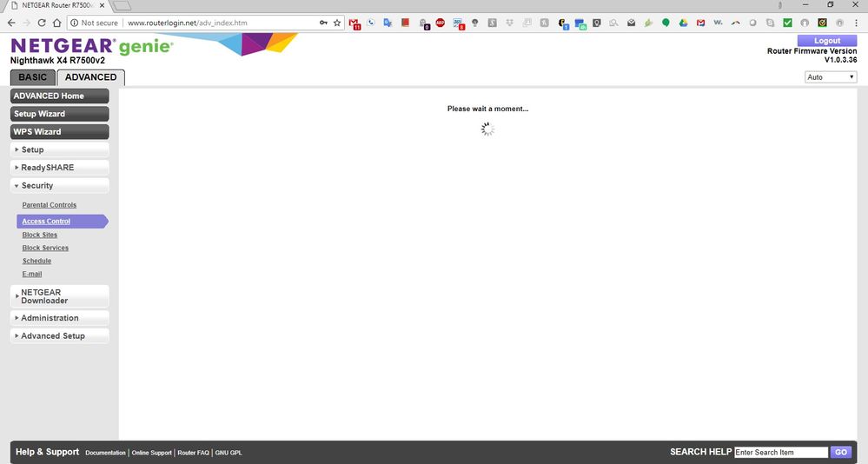Open the Schedule page

pos(36,261)
